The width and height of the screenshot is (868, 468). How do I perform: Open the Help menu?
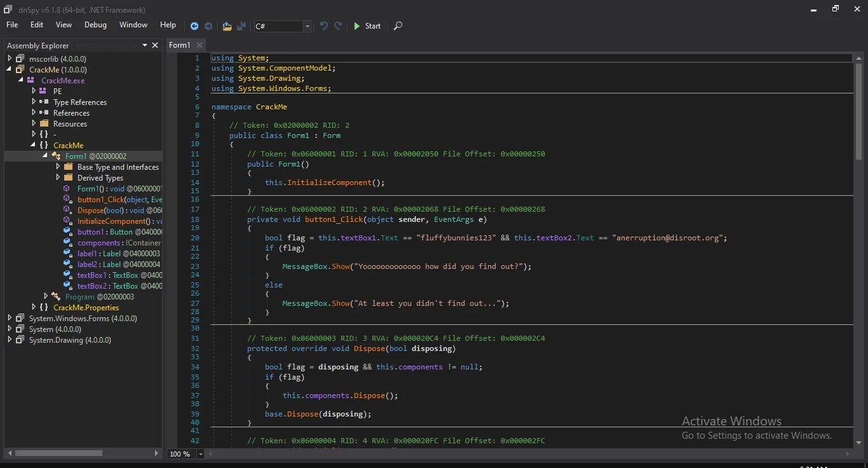coord(168,25)
